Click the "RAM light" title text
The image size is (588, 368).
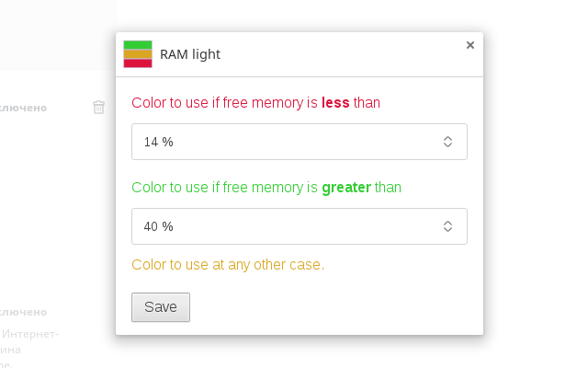point(190,54)
